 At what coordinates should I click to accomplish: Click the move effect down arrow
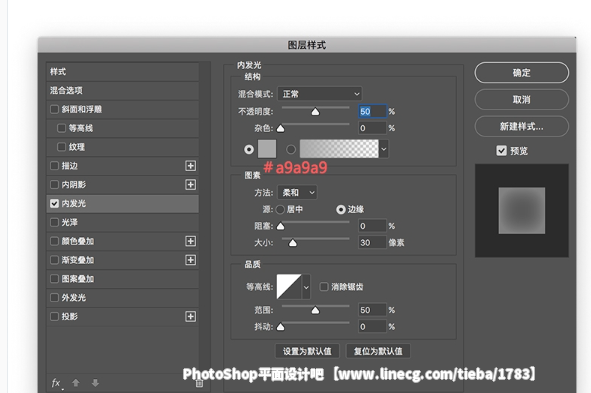tap(95, 383)
